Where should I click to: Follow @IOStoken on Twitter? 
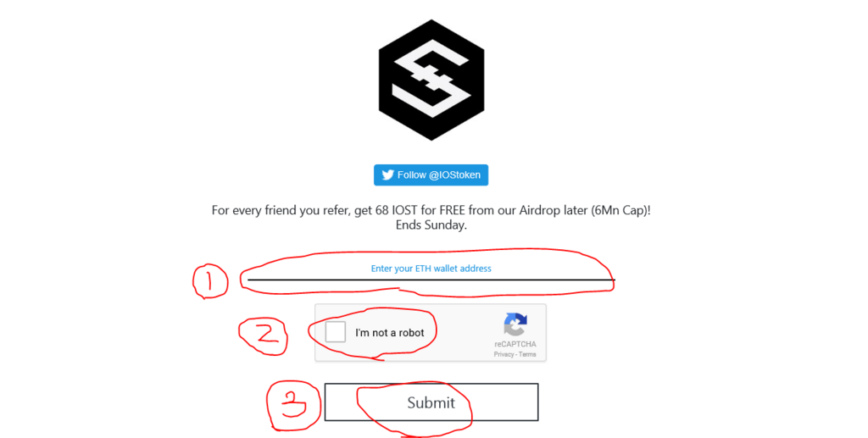(431, 175)
